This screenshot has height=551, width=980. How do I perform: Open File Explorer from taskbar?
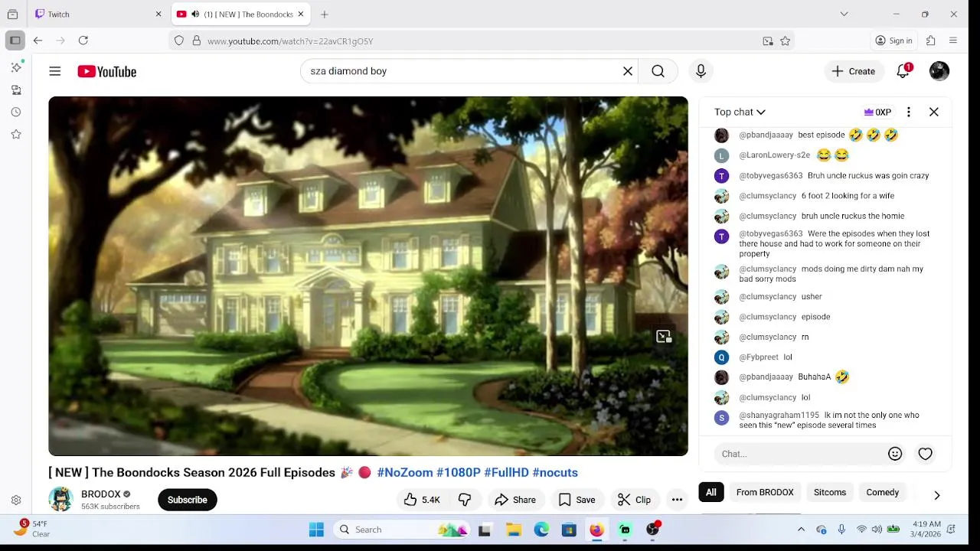(514, 530)
